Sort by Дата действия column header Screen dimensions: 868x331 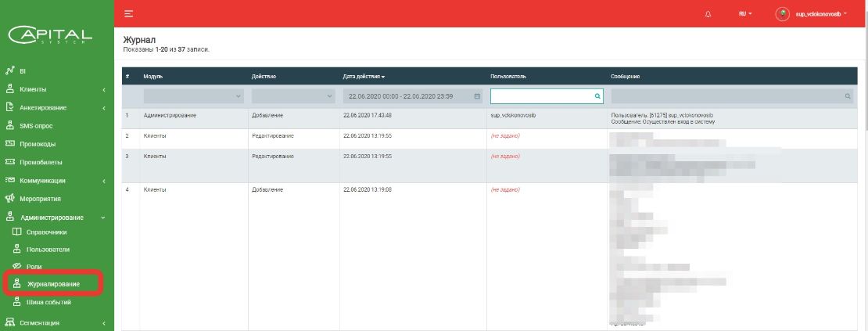pos(364,77)
